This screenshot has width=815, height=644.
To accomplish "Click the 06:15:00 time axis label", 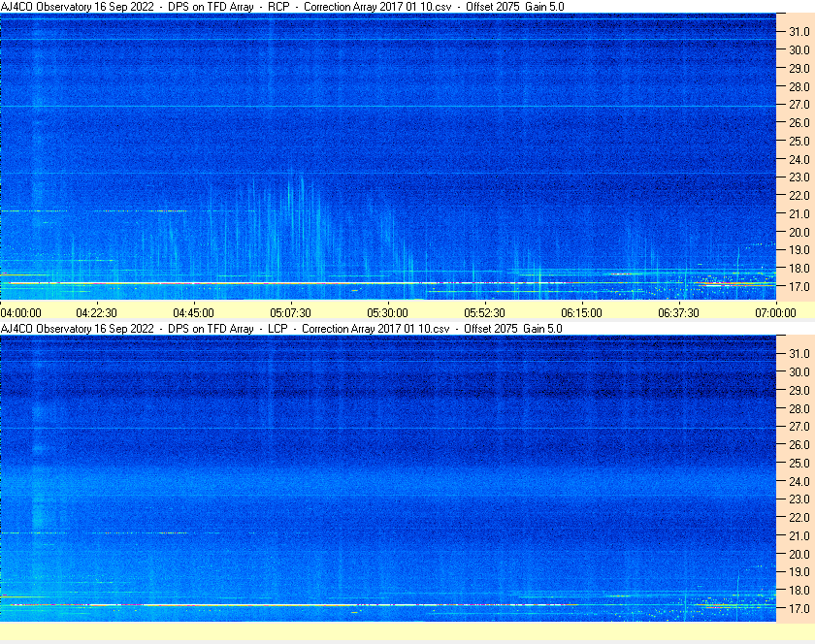I will tap(581, 313).
